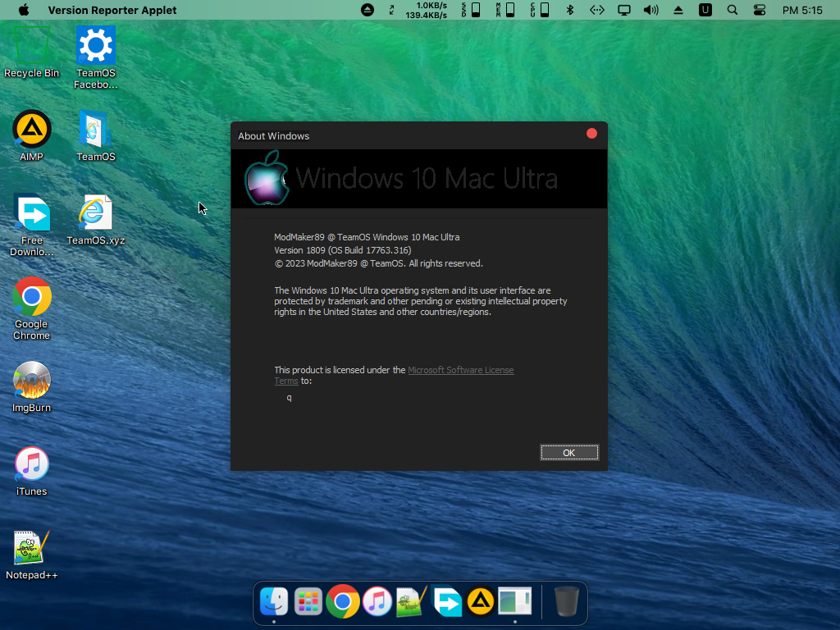Select the iTunes desktop icon

pyautogui.click(x=32, y=471)
